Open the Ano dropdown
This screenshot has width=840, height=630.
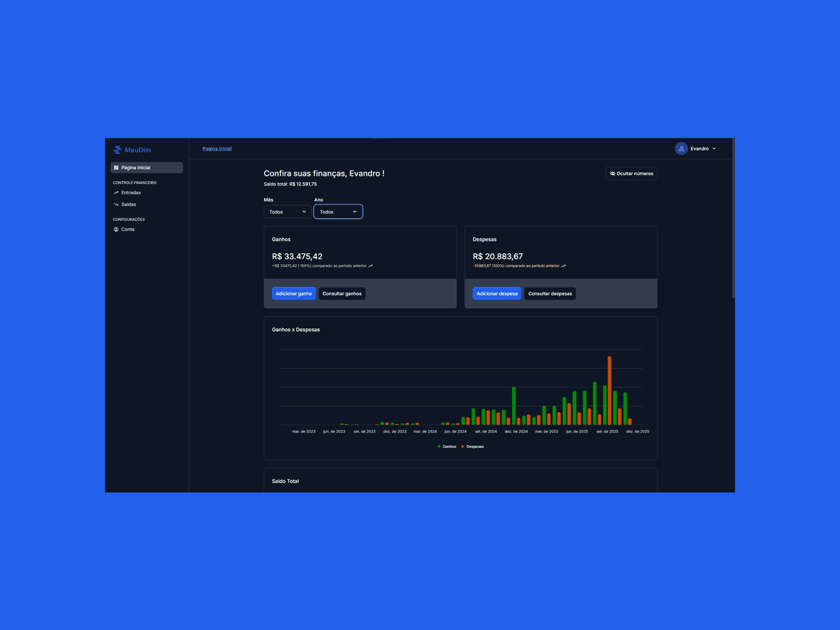pyautogui.click(x=338, y=212)
